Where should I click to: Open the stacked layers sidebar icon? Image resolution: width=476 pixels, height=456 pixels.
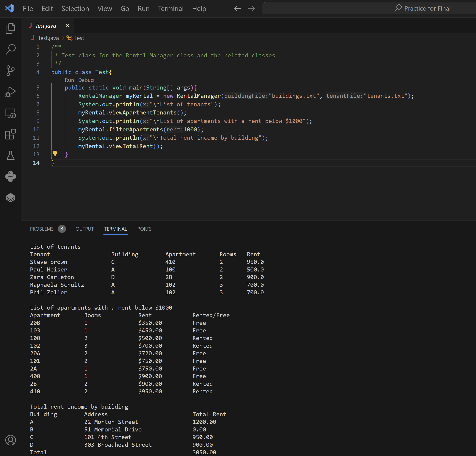pyautogui.click(x=10, y=197)
